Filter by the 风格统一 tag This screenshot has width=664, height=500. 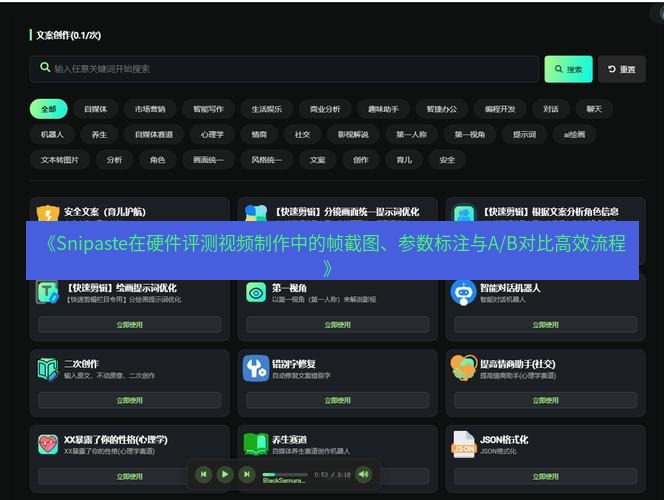266,160
